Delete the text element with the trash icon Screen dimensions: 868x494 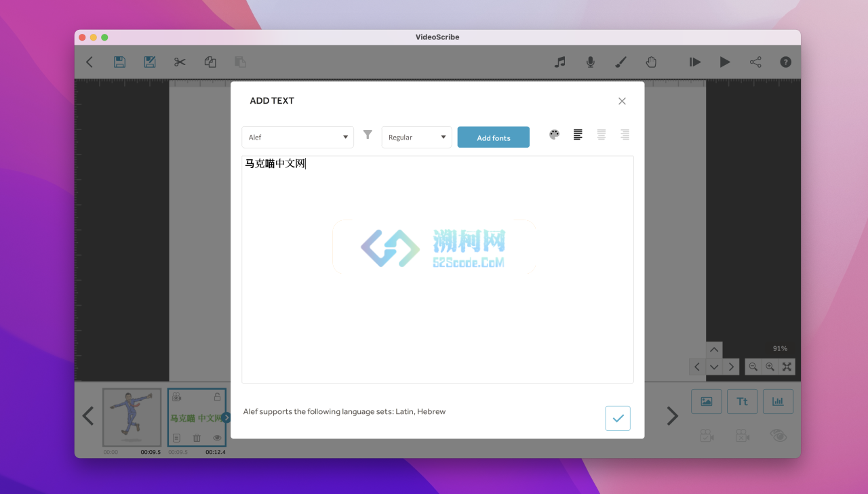(x=197, y=438)
